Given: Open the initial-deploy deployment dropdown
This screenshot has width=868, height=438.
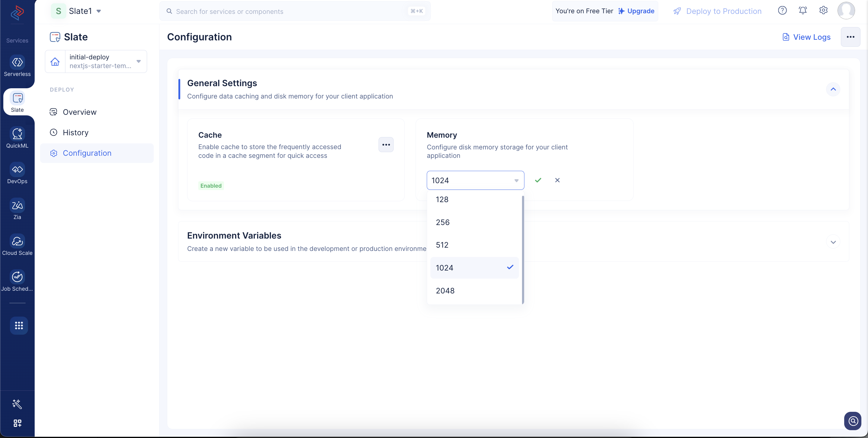Looking at the screenshot, I should 96,61.
